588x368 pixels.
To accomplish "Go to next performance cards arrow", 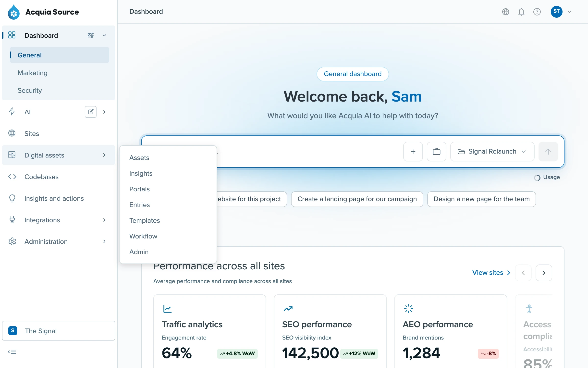I will (544, 273).
